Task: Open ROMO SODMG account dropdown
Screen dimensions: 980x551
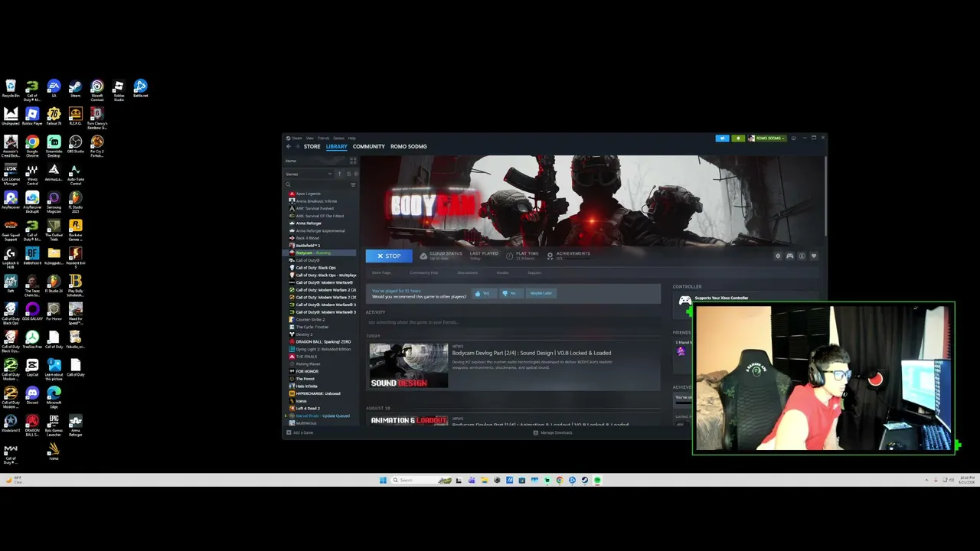Action: [x=766, y=139]
